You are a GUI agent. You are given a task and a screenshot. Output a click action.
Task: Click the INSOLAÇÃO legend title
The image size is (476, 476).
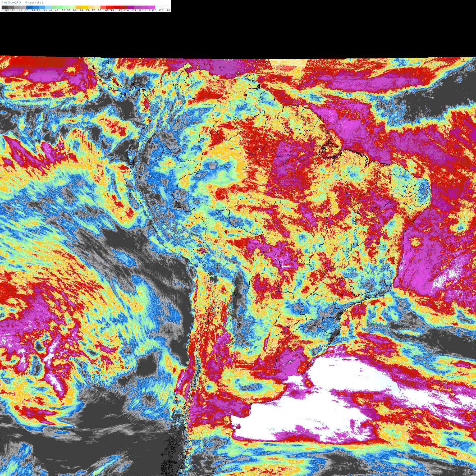pyautogui.click(x=12, y=3)
